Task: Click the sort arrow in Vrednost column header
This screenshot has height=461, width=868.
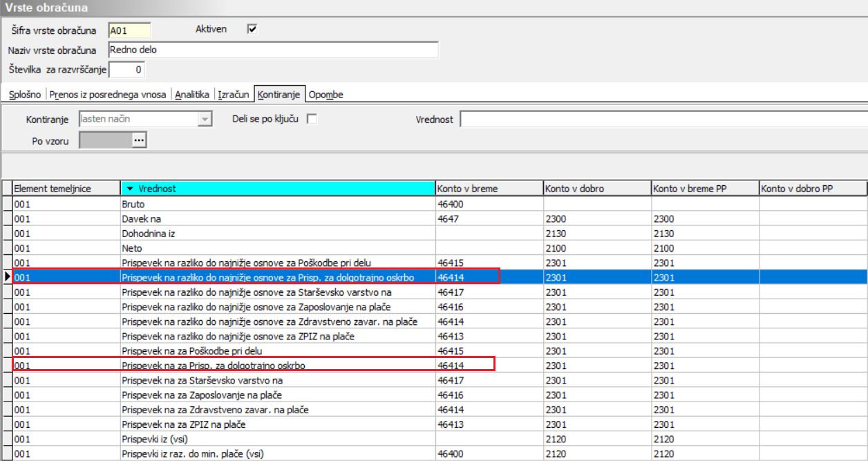Action: [x=130, y=189]
